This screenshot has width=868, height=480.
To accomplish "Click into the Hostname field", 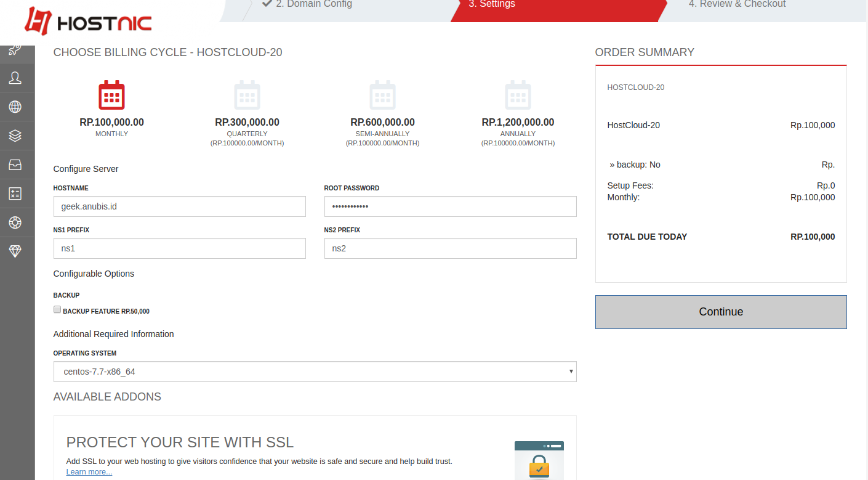I will [180, 206].
